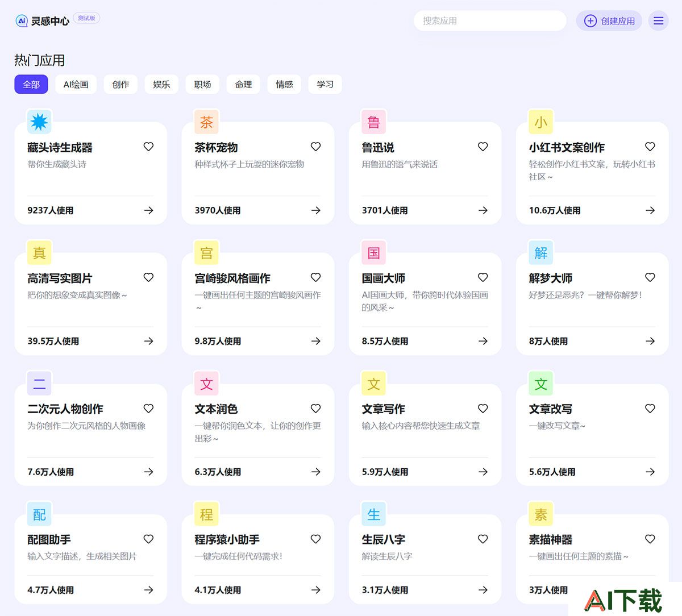682x616 pixels.
Task: Click the 10.6万人使用 usage count
Action: tap(555, 210)
